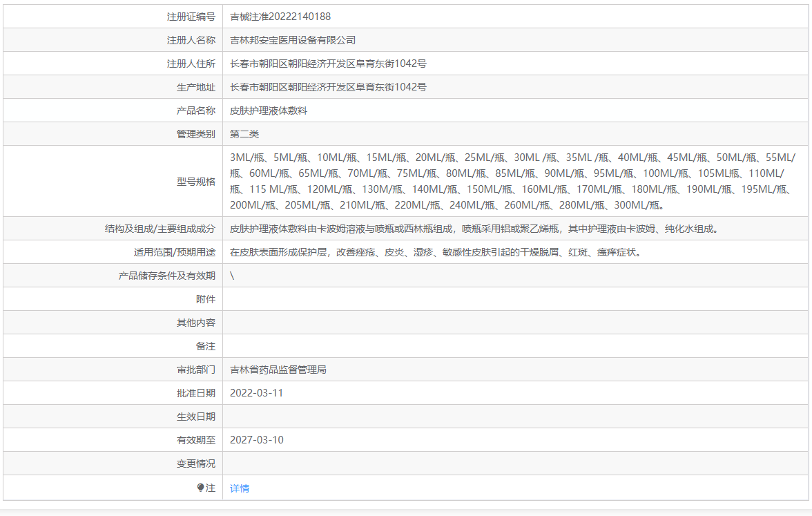Select the 第二类 category value
812x516 pixels.
pos(244,134)
